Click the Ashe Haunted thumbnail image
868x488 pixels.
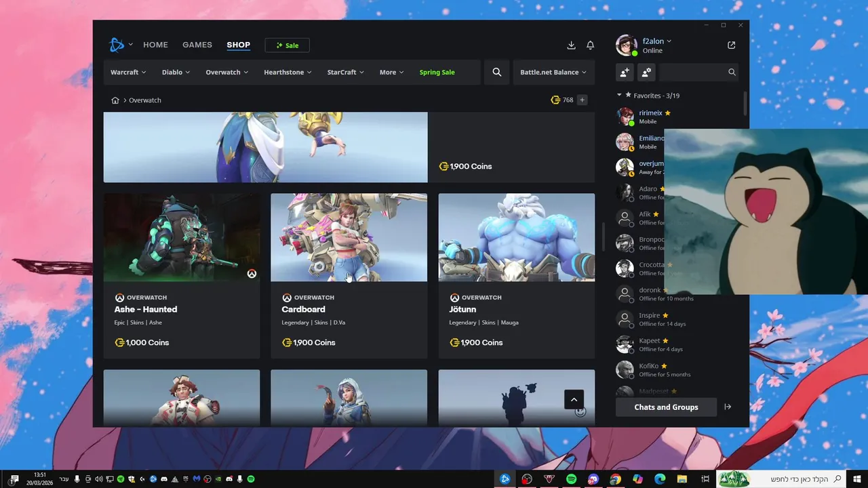point(182,237)
